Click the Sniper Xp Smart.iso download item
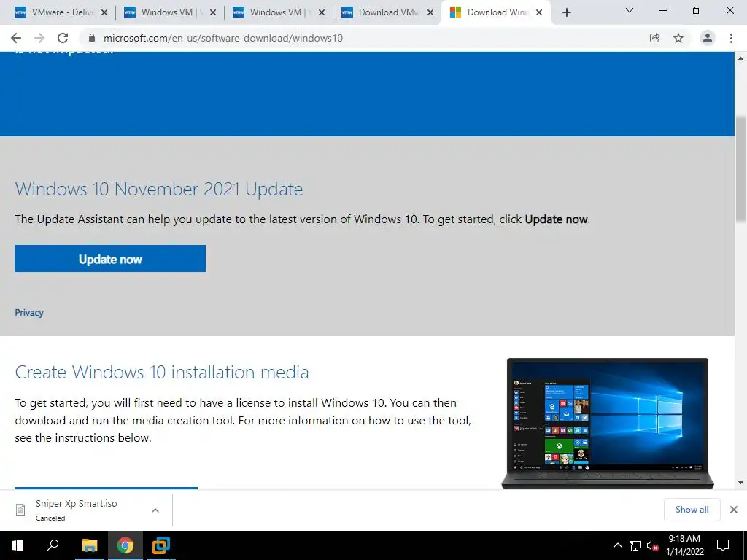The height and width of the screenshot is (560, 747). coord(86,510)
